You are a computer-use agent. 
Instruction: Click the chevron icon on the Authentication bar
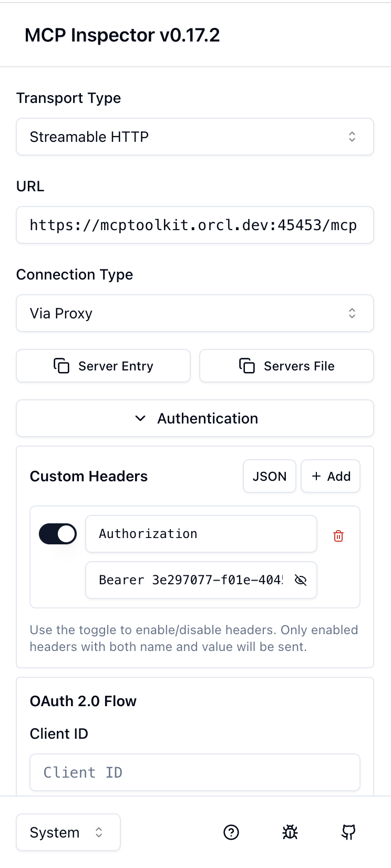coord(140,418)
